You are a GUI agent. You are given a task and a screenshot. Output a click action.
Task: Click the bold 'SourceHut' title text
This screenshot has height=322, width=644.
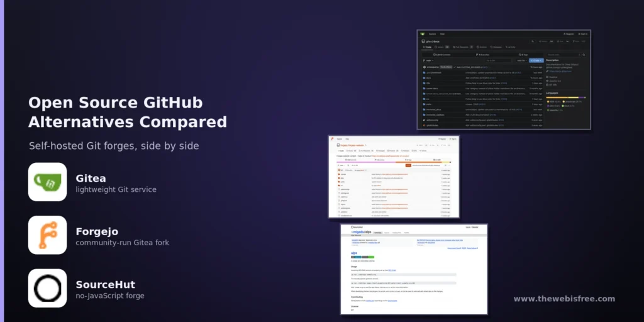105,285
